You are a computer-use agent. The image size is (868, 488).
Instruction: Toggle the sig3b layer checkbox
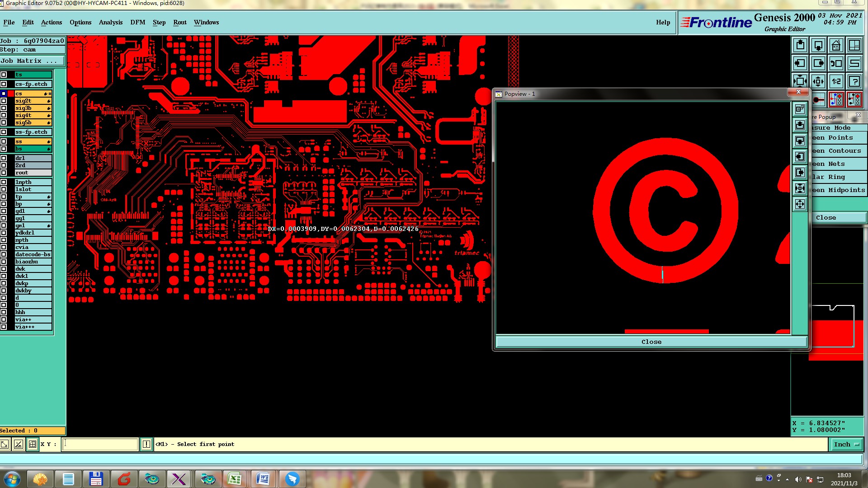(4, 108)
